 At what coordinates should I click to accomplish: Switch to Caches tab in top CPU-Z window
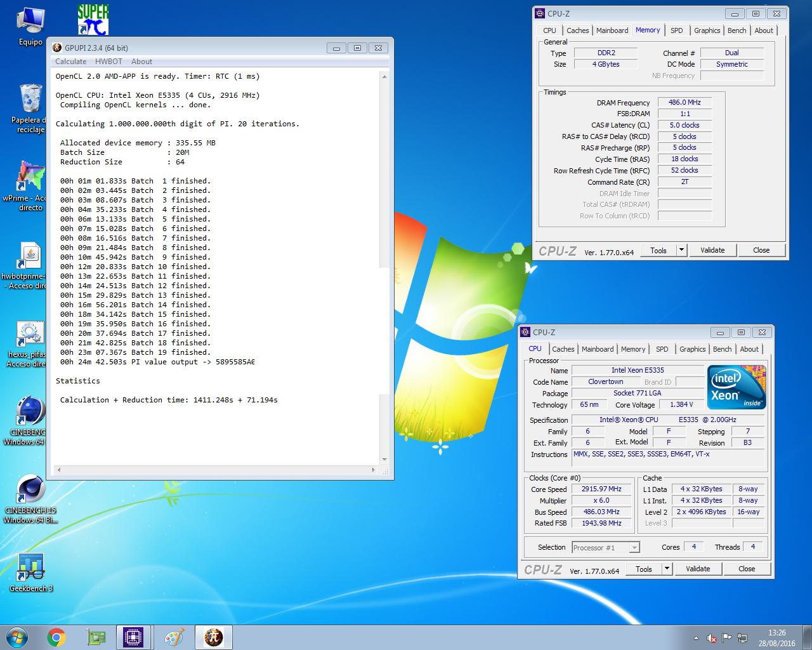pos(577,30)
